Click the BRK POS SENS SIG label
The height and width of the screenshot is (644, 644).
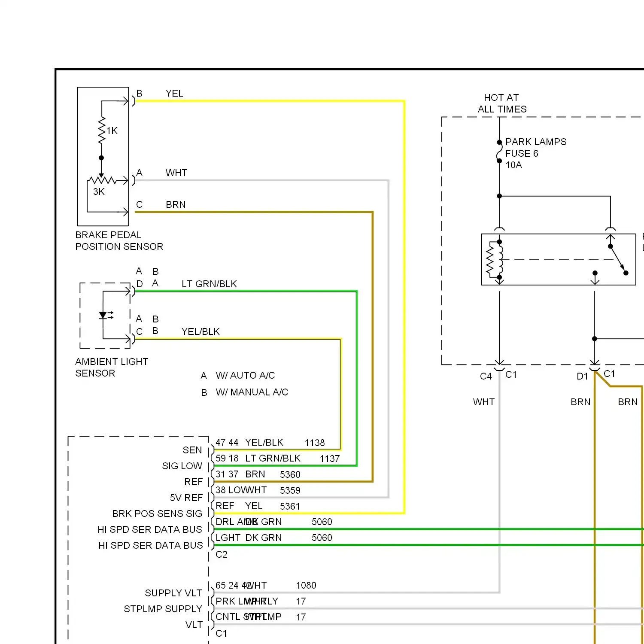[157, 513]
